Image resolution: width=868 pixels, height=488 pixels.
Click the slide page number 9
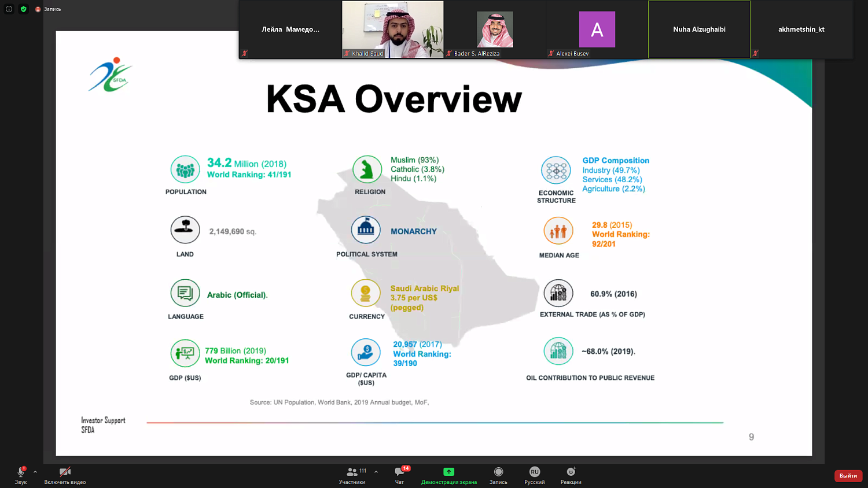(x=751, y=437)
